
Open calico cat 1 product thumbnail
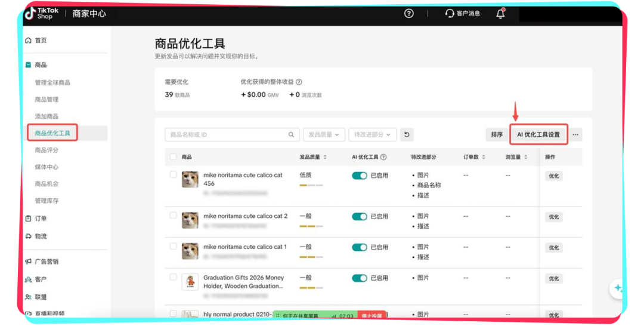pyautogui.click(x=190, y=251)
